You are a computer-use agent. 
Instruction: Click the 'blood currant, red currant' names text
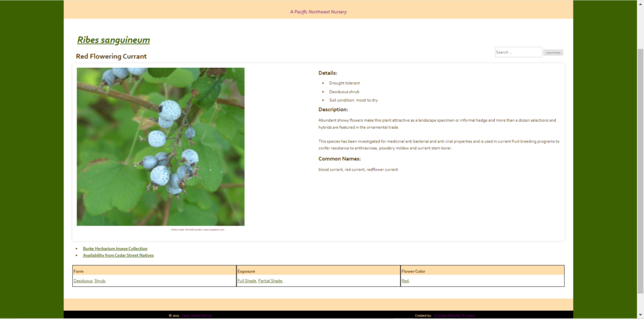click(x=358, y=170)
